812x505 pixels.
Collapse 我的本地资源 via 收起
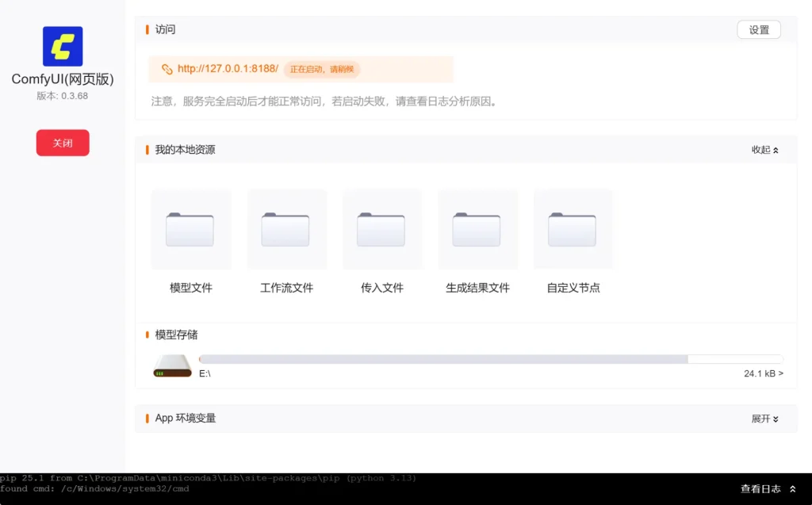[764, 149]
